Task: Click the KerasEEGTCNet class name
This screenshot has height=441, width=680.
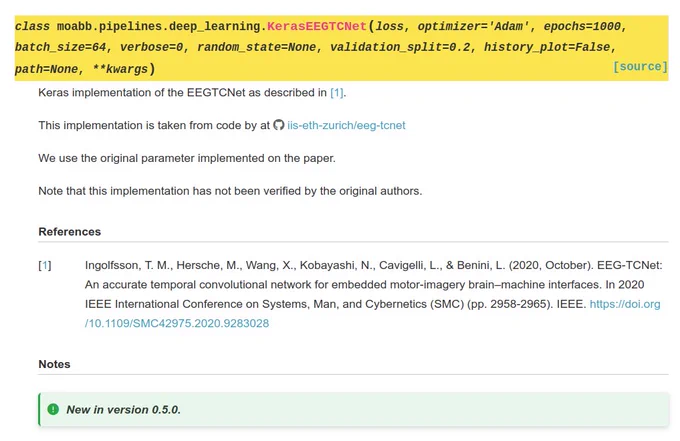Action: click(317, 26)
